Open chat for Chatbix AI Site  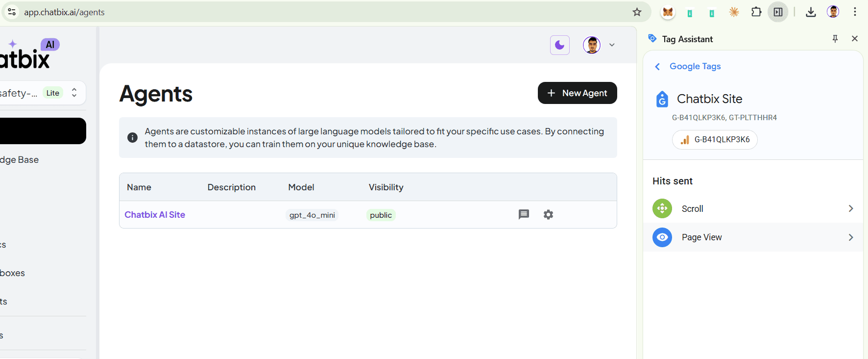[x=524, y=214]
